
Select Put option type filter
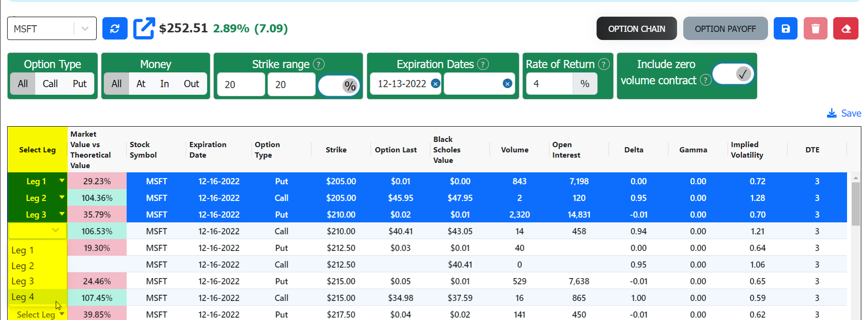coord(80,84)
